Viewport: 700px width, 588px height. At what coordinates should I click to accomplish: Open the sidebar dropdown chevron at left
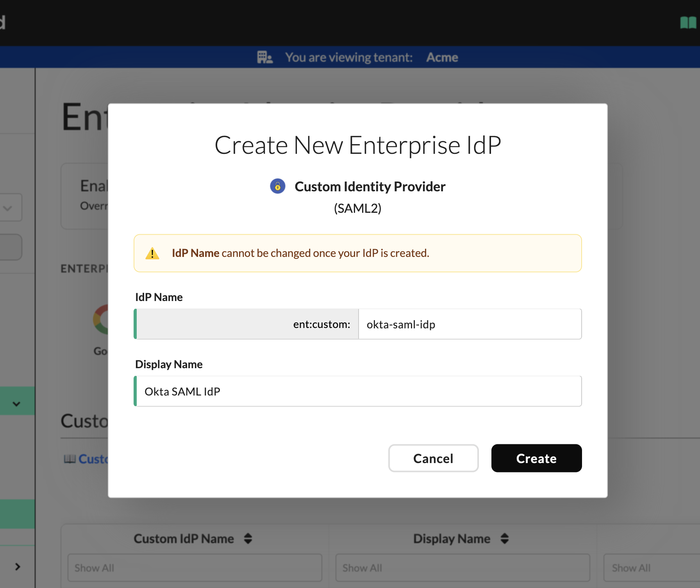(7, 208)
